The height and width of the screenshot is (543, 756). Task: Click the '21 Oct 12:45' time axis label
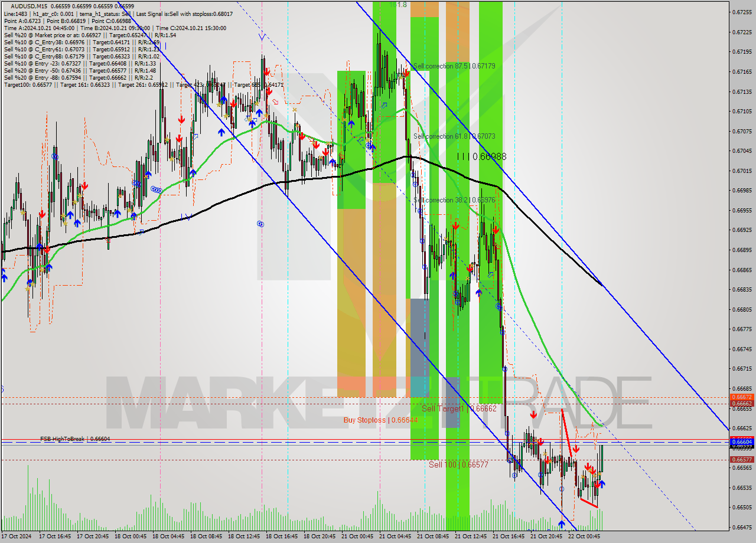coord(471,537)
